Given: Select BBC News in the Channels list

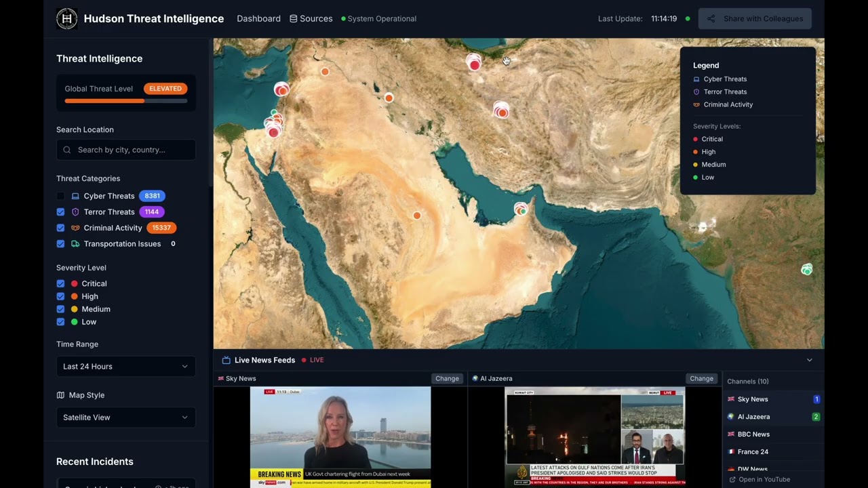Looking at the screenshot, I should pos(773,434).
